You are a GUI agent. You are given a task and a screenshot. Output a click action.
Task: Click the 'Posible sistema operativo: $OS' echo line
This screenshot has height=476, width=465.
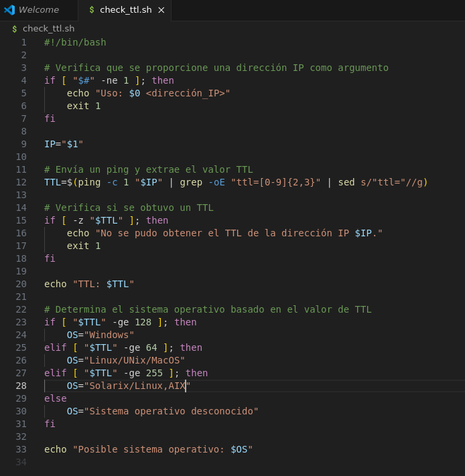click(148, 449)
